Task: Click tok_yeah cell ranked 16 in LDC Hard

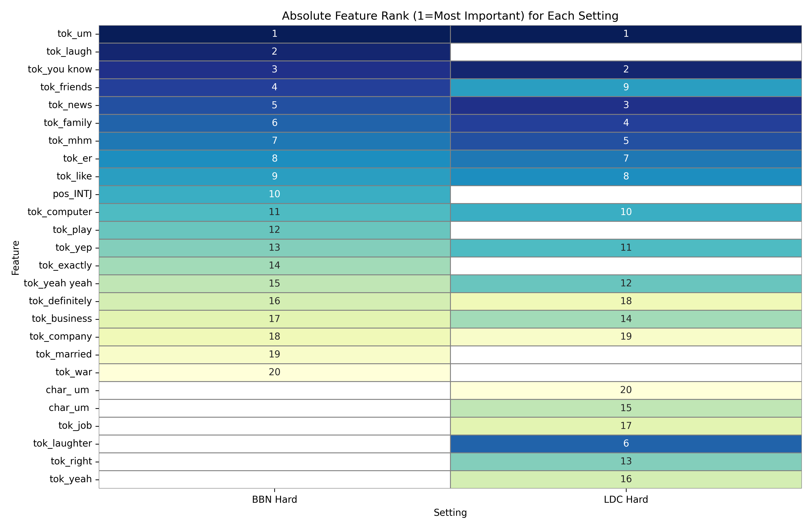Action: [x=625, y=479]
